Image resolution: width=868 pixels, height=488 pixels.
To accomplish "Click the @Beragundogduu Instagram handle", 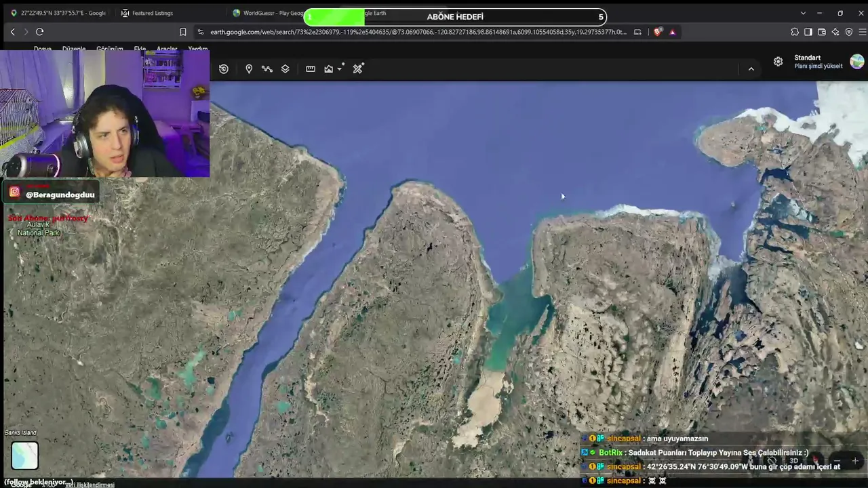I will click(x=60, y=195).
